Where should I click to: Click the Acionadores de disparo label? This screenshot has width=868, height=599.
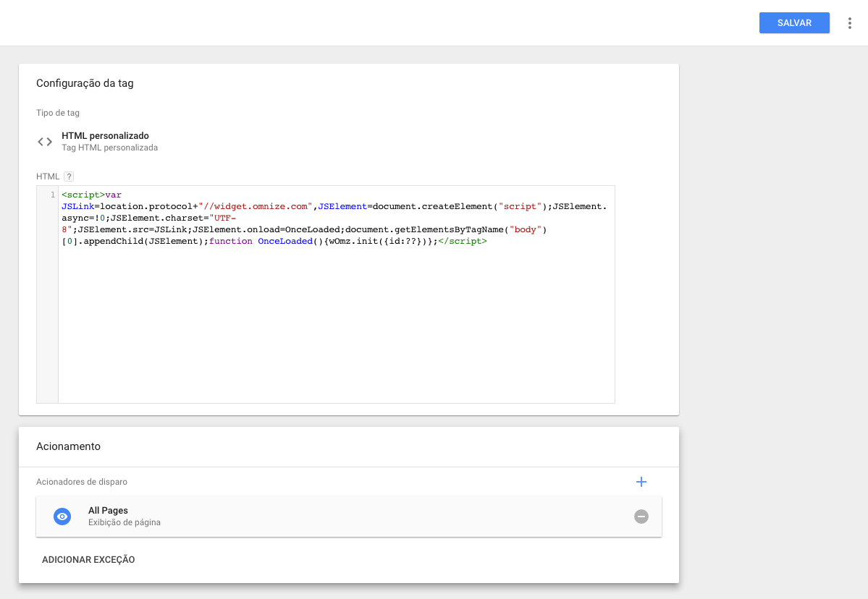pos(81,482)
